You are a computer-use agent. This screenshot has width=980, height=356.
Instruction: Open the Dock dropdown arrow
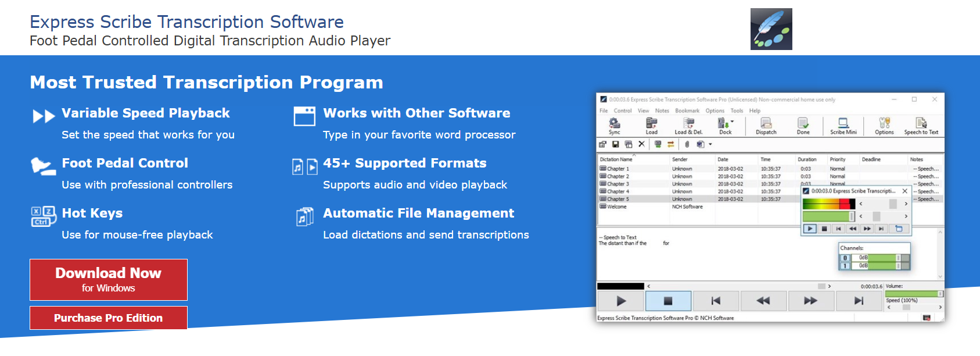pyautogui.click(x=732, y=122)
